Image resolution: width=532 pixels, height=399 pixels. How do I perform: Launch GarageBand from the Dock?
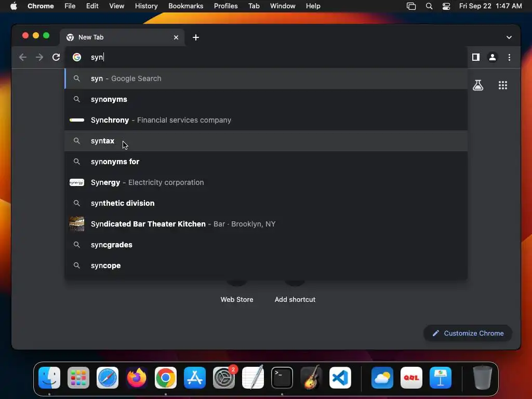(311, 378)
